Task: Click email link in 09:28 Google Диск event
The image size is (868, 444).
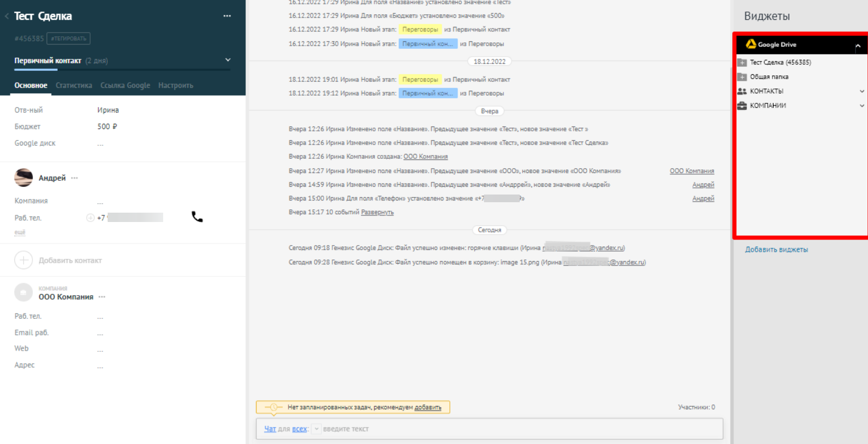Action: click(x=604, y=262)
